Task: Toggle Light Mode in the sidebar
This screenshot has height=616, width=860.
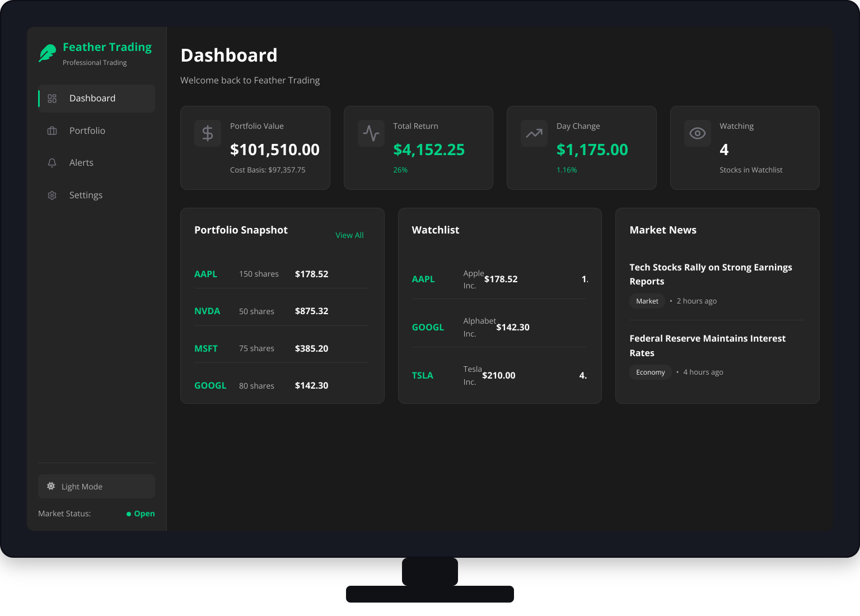Action: (96, 486)
